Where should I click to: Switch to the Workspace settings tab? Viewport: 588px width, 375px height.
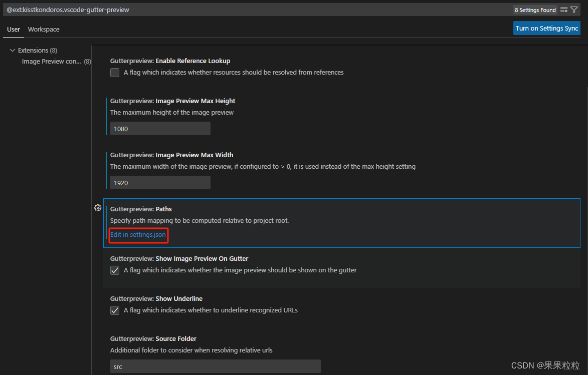(x=43, y=29)
